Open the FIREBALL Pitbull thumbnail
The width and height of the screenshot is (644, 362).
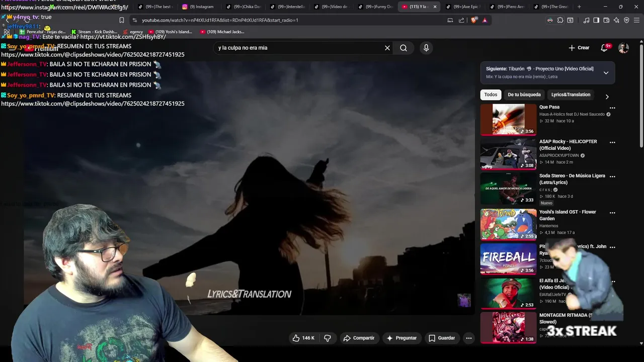pyautogui.click(x=508, y=259)
